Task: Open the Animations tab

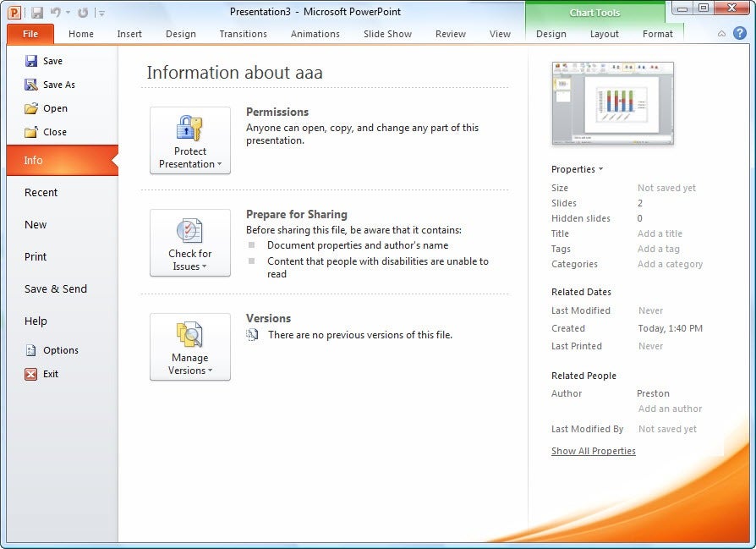Action: (x=315, y=34)
